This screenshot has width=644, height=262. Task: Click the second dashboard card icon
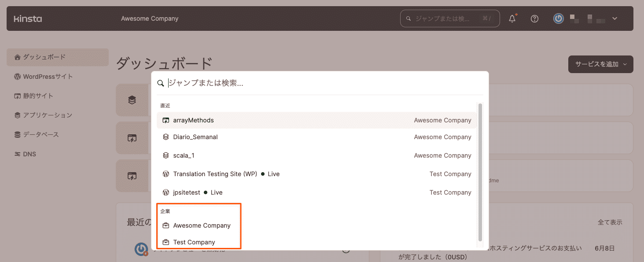click(132, 138)
